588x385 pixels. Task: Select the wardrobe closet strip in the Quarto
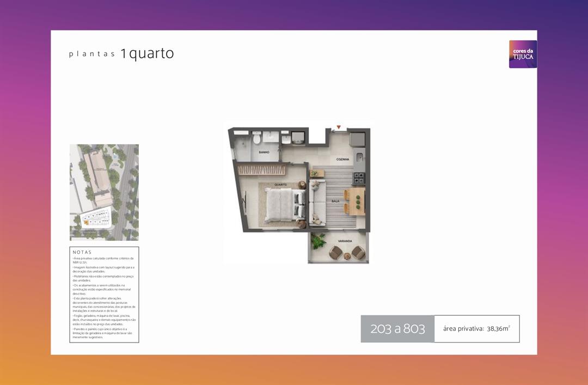pos(261,170)
